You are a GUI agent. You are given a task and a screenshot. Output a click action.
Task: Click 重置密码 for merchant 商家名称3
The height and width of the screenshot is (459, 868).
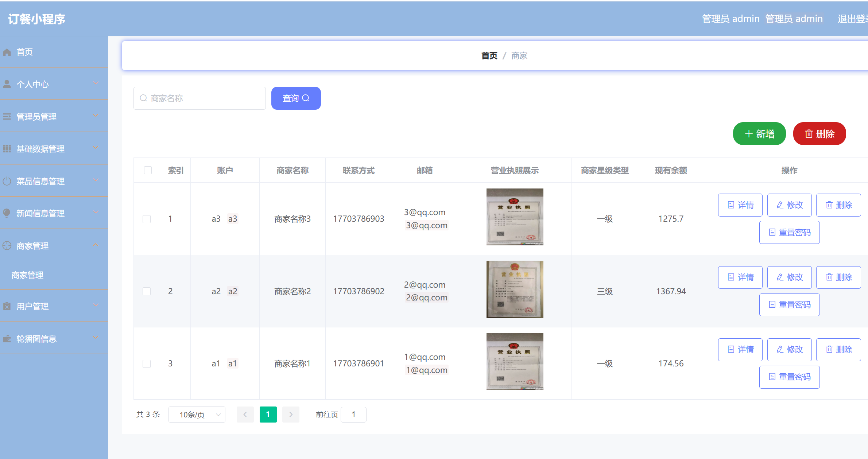789,232
